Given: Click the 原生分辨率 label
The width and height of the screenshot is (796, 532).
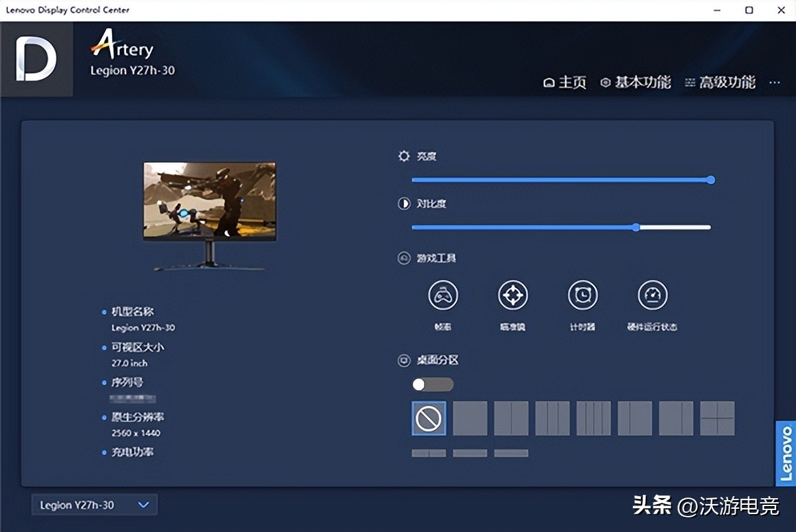Looking at the screenshot, I should coord(138,417).
